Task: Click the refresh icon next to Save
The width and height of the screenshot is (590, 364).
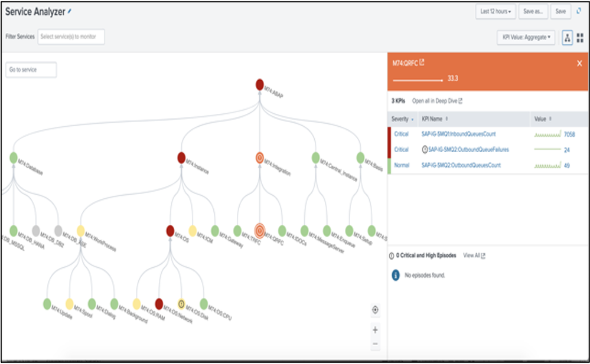Action: click(x=578, y=11)
